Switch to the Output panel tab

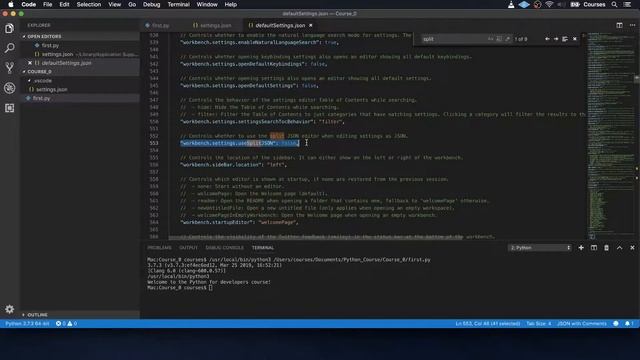point(188,248)
